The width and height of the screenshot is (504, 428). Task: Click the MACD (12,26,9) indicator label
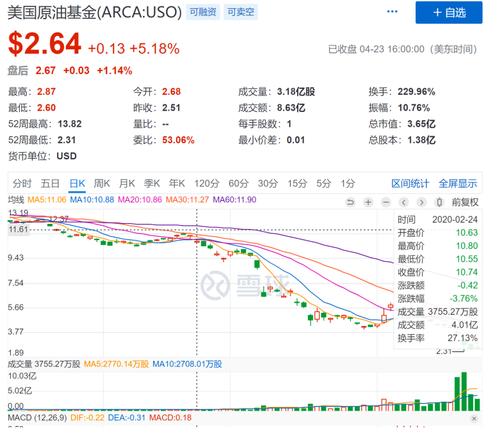[37, 418]
